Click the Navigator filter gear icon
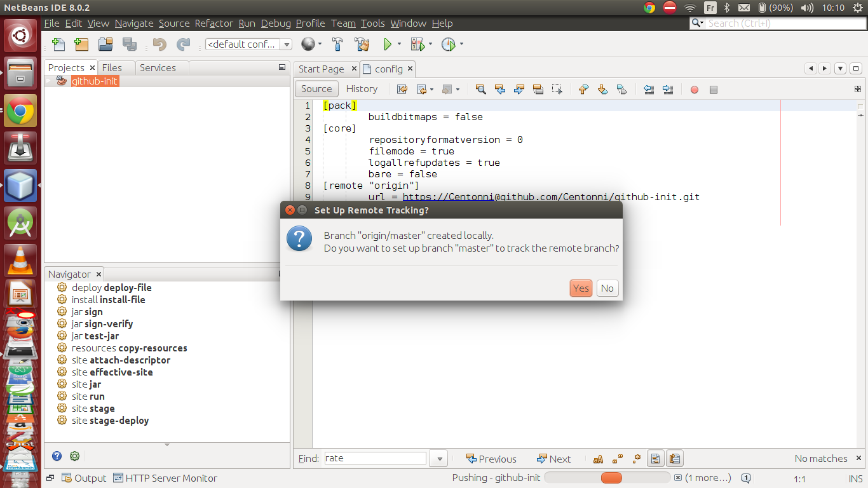Image resolution: width=868 pixels, height=488 pixels. coord(74,456)
